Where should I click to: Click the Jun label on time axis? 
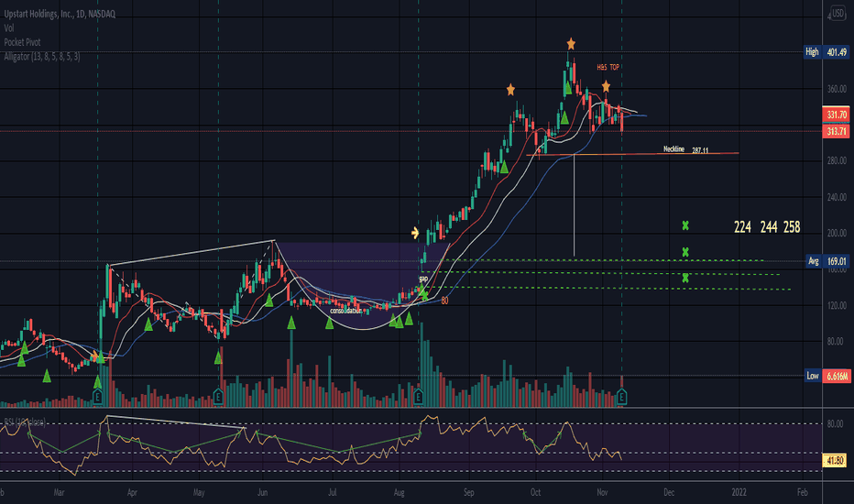click(262, 493)
